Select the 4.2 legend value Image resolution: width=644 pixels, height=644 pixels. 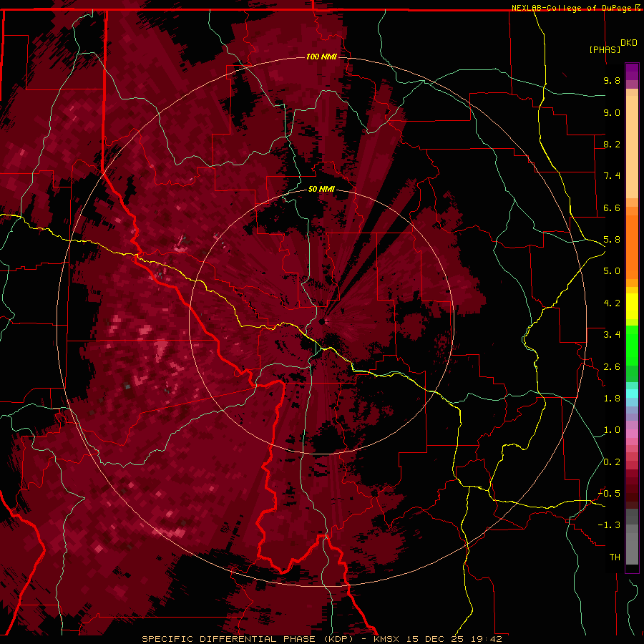pos(612,303)
